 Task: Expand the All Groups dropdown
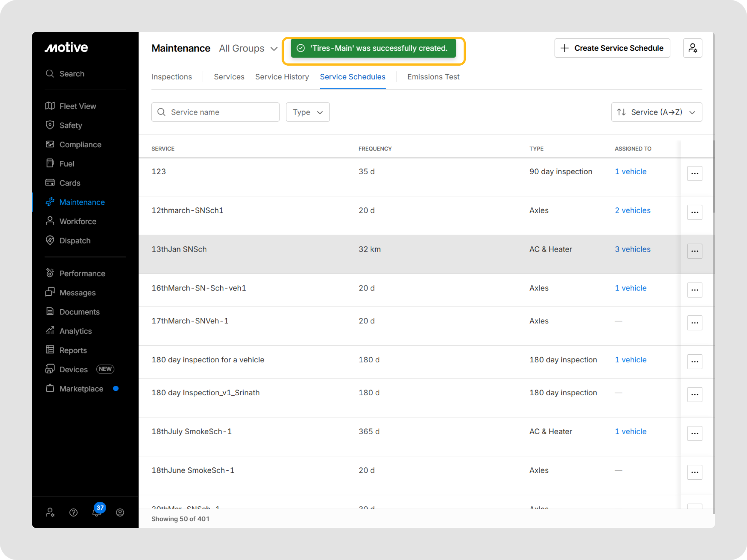pos(248,48)
